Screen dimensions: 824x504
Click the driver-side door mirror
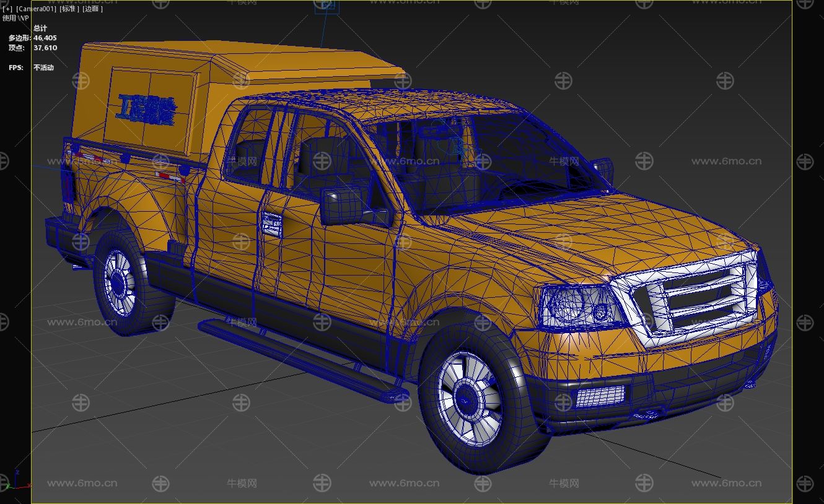click(342, 206)
